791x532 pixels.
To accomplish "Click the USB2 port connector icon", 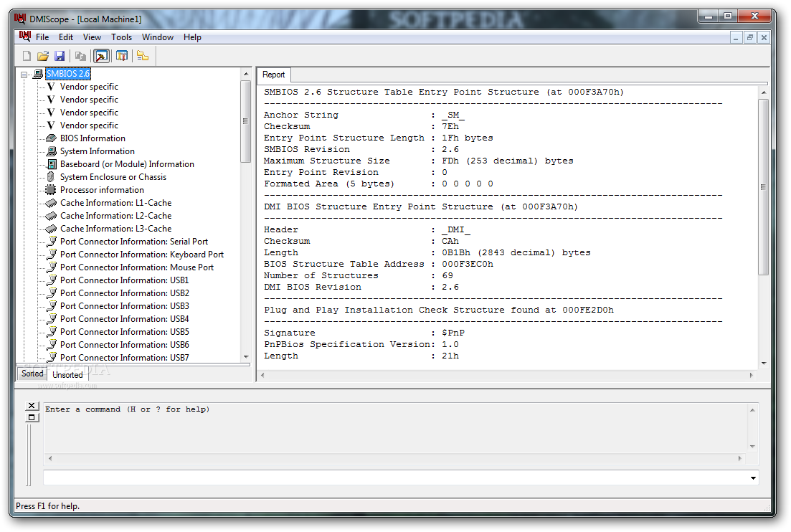I will pos(52,293).
